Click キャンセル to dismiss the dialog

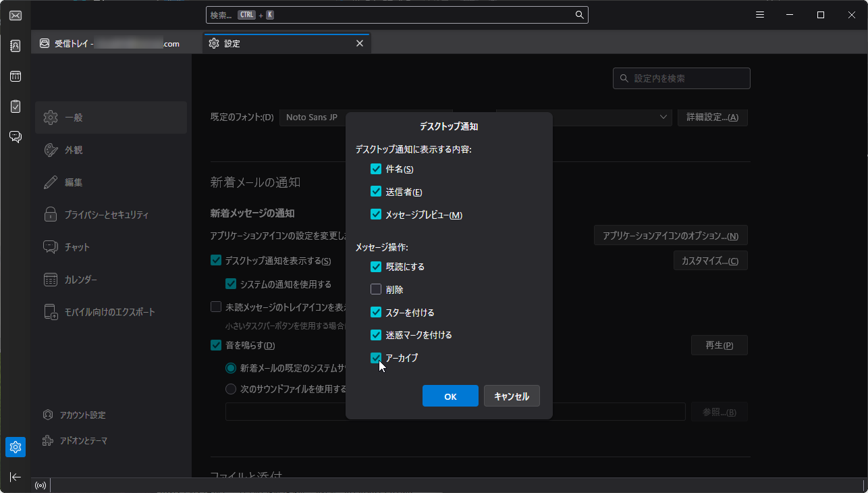[512, 396]
